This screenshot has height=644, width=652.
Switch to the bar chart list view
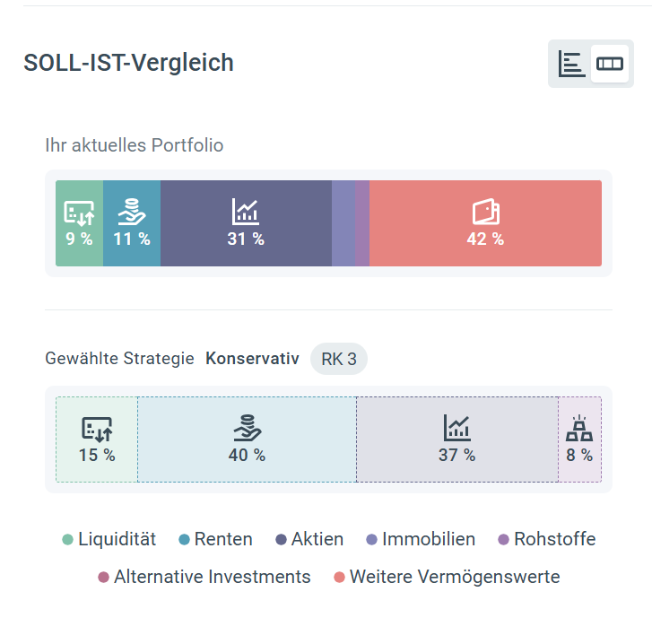point(571,64)
